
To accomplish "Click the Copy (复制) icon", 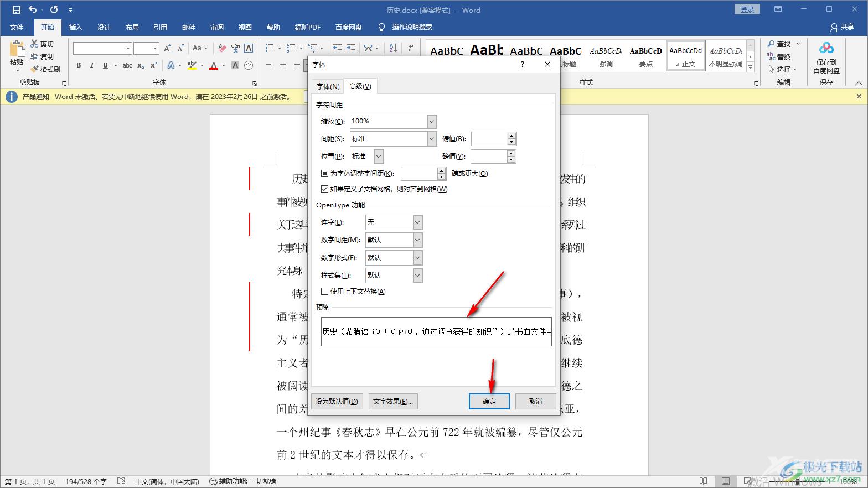I will [34, 56].
